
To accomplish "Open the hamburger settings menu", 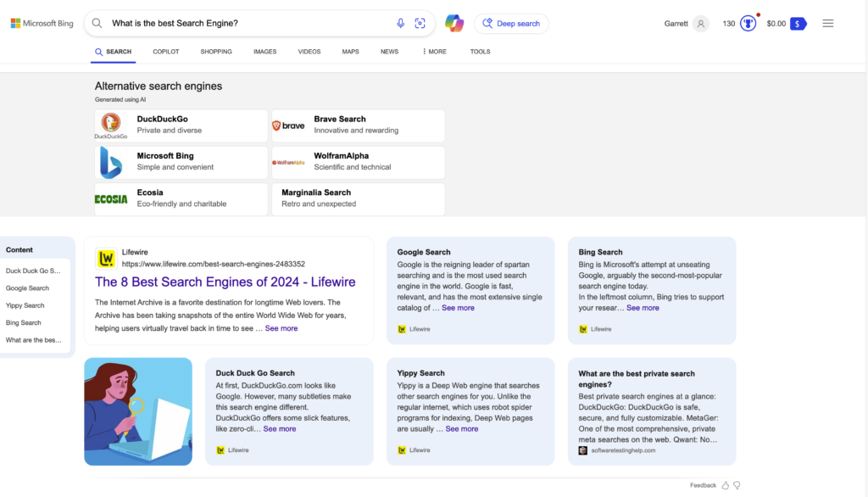I will 827,24.
